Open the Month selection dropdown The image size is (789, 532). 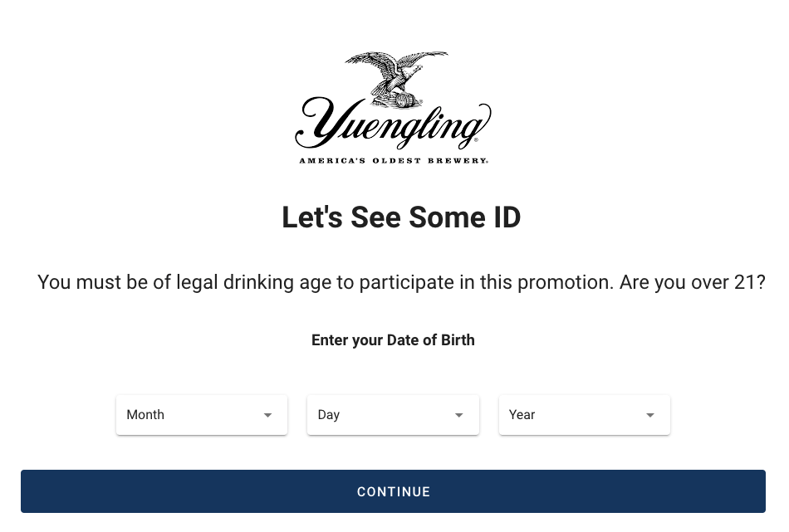point(202,415)
